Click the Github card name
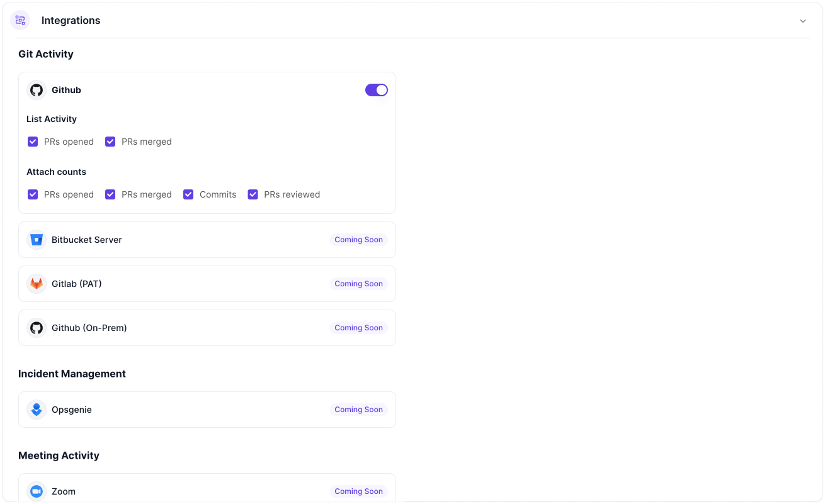825x504 pixels. pyautogui.click(x=66, y=90)
